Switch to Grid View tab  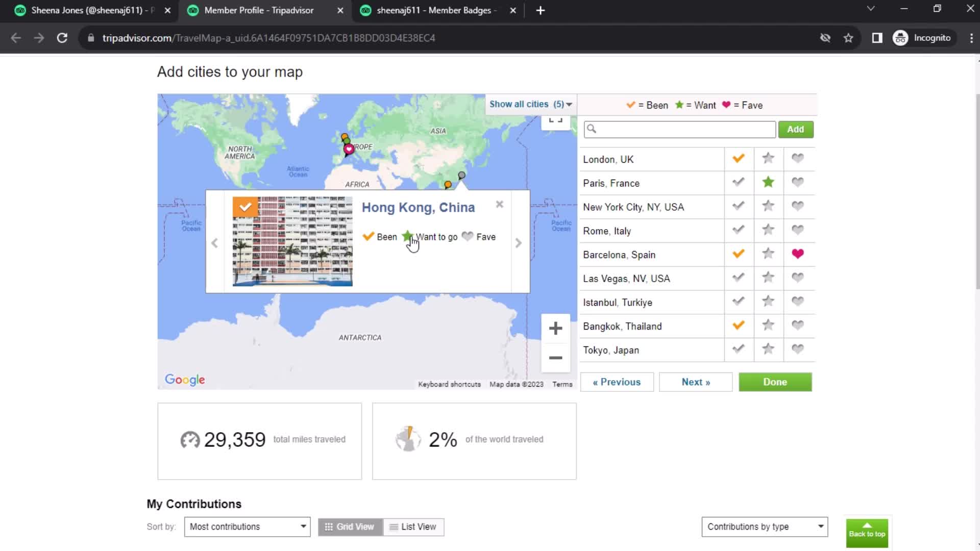click(x=349, y=526)
